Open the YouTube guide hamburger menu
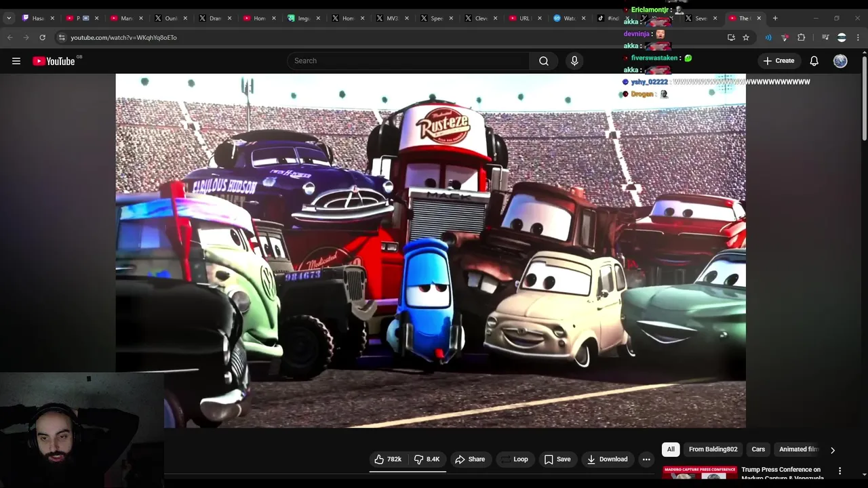Viewport: 868px width, 488px height. [x=16, y=61]
